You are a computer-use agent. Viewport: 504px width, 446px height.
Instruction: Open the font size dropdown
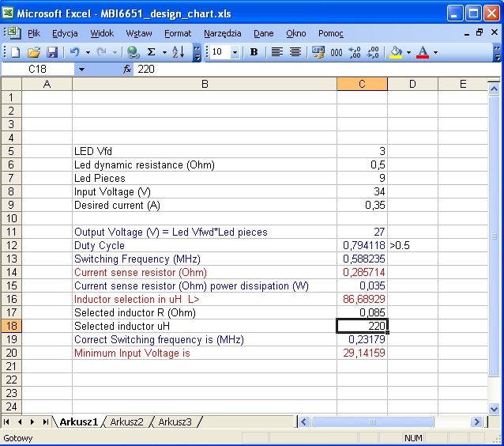(x=237, y=52)
